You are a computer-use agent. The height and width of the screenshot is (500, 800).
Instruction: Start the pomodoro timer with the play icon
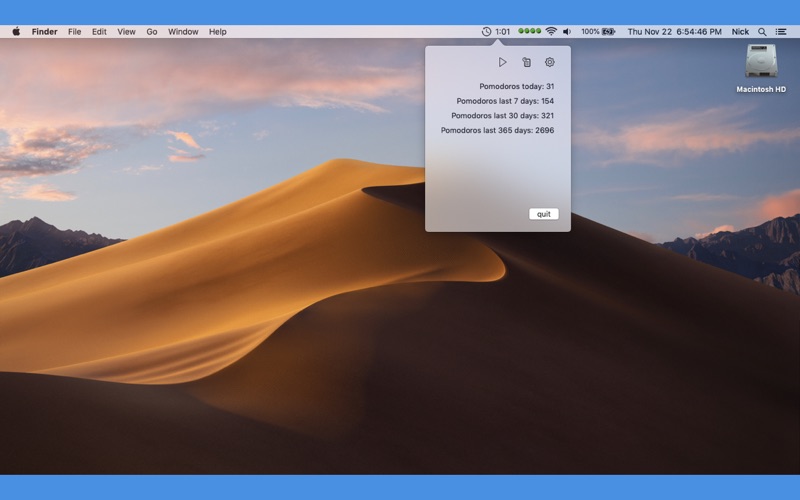(x=503, y=62)
